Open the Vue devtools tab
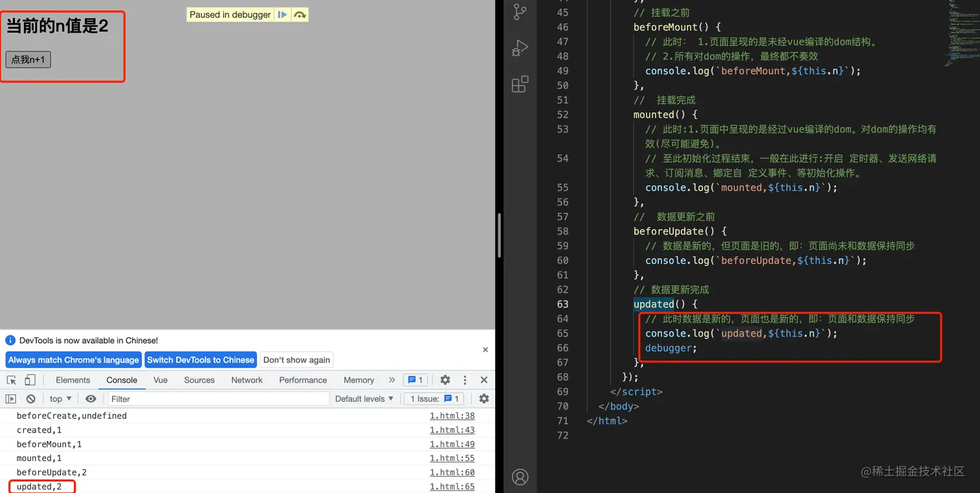This screenshot has width=980, height=493. click(x=161, y=380)
